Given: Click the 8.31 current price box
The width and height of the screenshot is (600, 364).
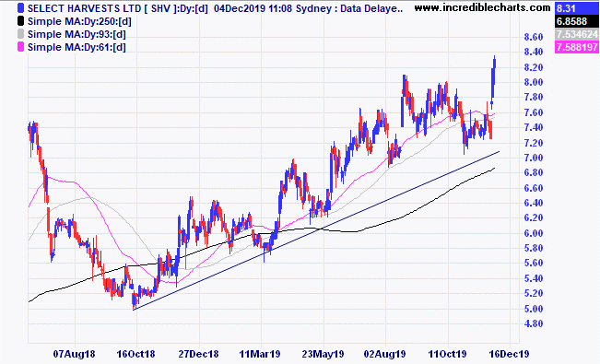Looking at the screenshot, I should 577,8.
